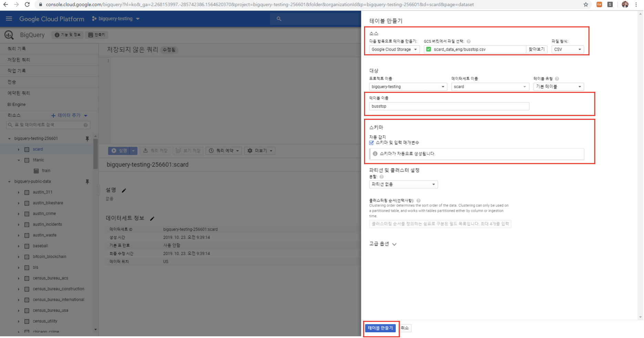Open the Chrome profile avatar
644x338 pixels.
tap(625, 4)
